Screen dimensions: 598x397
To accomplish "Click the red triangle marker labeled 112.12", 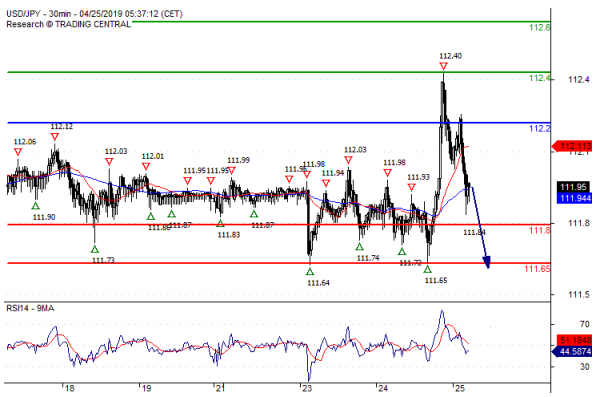I will [55, 137].
